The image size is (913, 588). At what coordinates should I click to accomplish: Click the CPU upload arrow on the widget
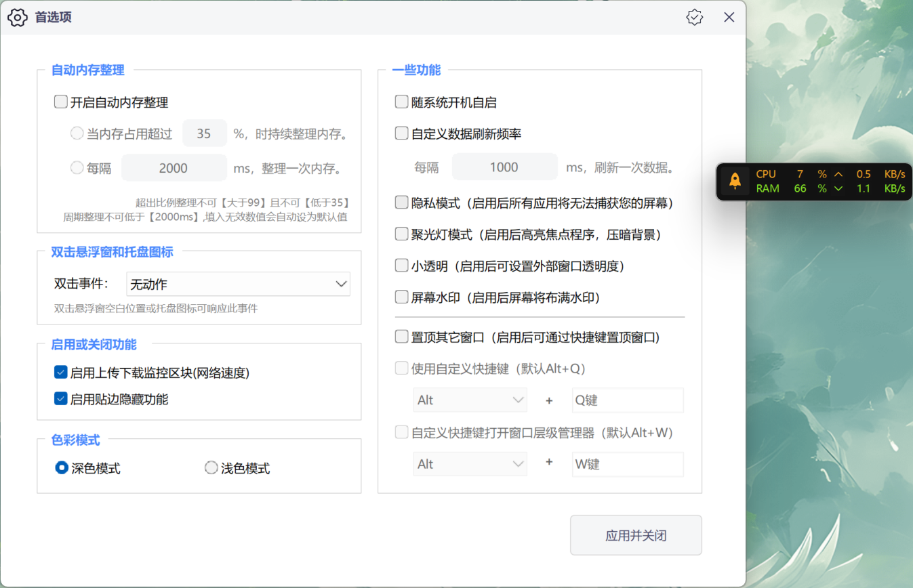coord(838,173)
